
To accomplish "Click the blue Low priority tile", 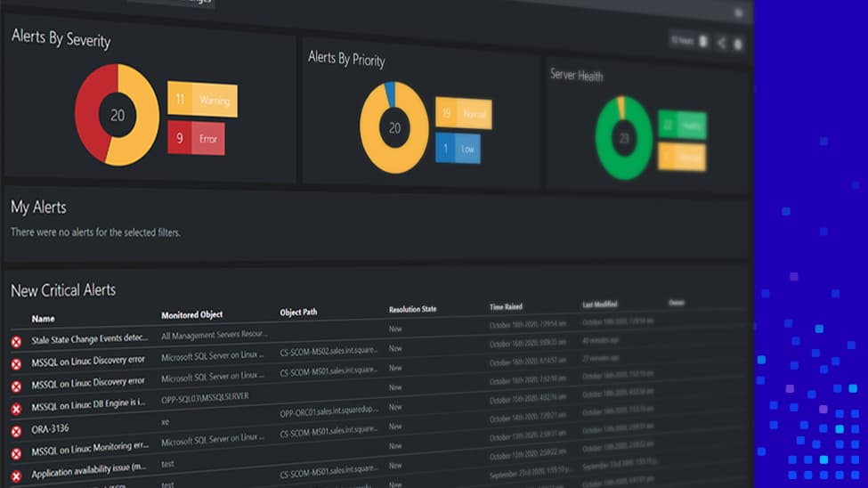I will pos(458,149).
